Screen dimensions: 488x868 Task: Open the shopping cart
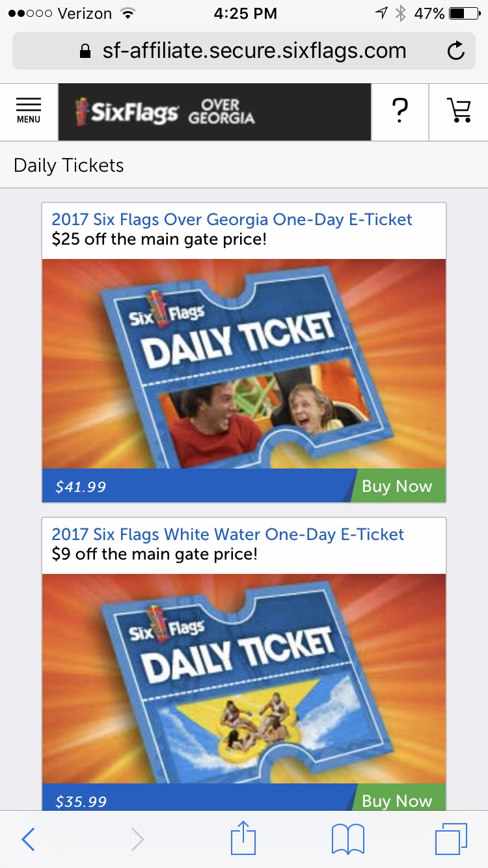point(459,111)
